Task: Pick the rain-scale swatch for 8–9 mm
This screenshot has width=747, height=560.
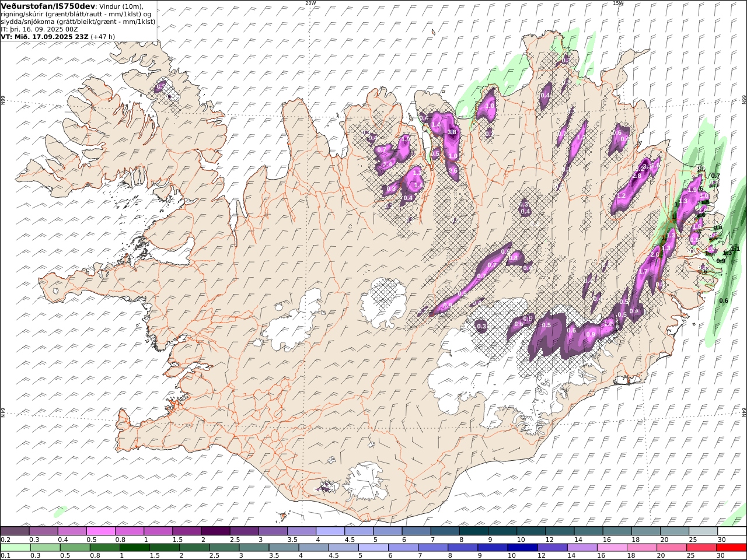Action: coord(463,548)
